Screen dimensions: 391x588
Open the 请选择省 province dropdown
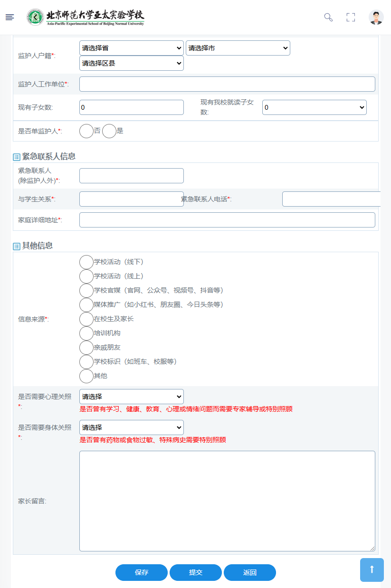132,48
